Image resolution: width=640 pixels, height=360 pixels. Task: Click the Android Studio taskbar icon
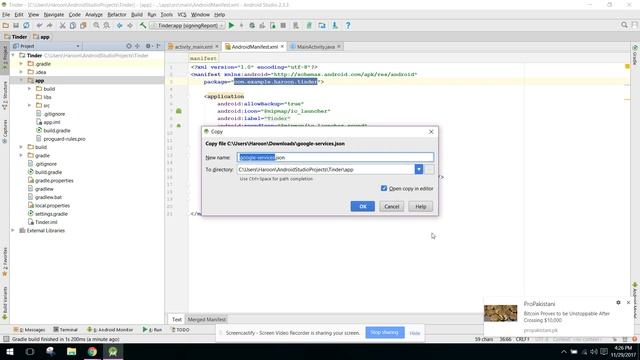pyautogui.click(x=113, y=351)
